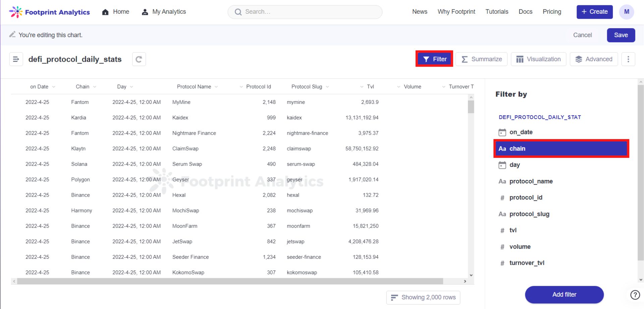Screen dimensions: 644x309
Task: Select chain filter field
Action: pos(561,148)
